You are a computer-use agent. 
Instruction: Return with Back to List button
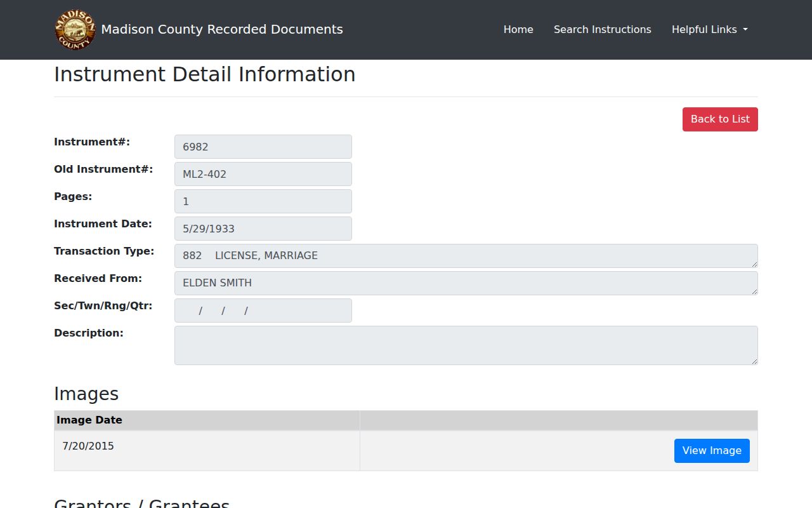720,119
